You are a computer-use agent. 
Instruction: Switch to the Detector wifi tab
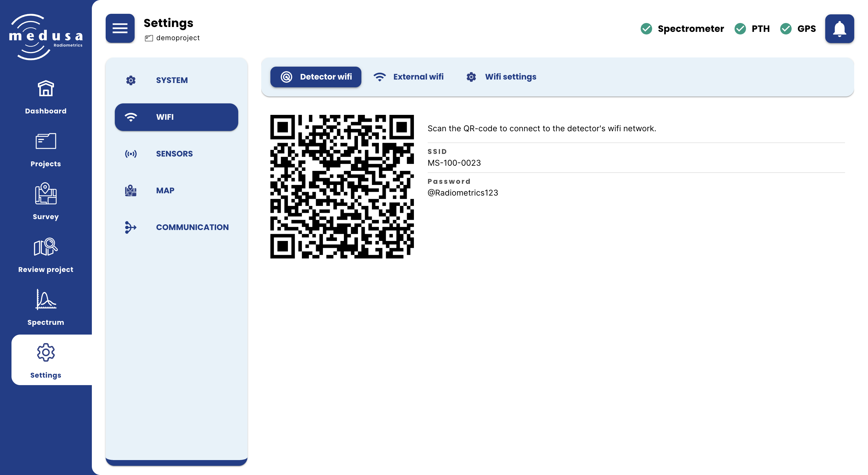click(316, 77)
